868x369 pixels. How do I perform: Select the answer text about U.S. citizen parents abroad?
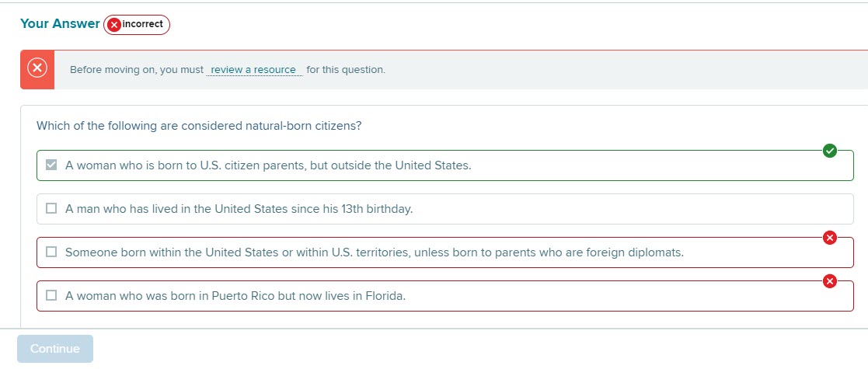pyautogui.click(x=268, y=165)
